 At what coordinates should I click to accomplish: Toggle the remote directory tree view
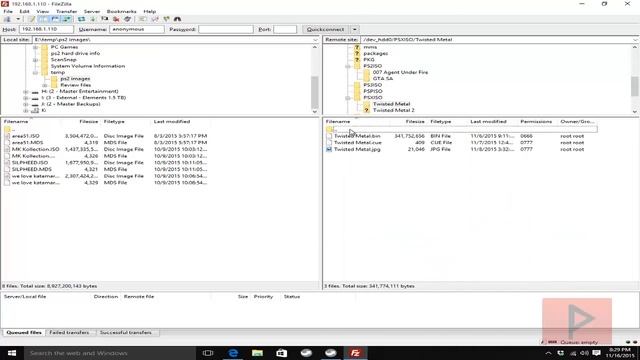tap(55, 19)
